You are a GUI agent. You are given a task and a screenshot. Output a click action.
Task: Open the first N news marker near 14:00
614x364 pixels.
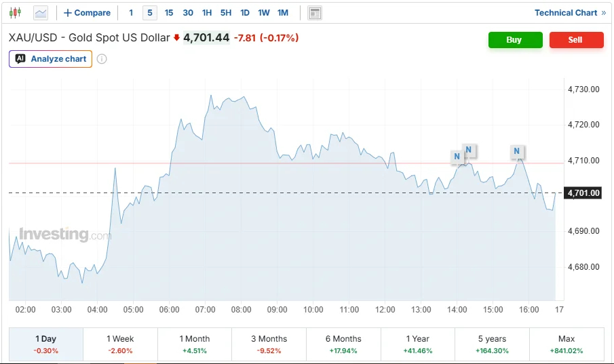(457, 156)
